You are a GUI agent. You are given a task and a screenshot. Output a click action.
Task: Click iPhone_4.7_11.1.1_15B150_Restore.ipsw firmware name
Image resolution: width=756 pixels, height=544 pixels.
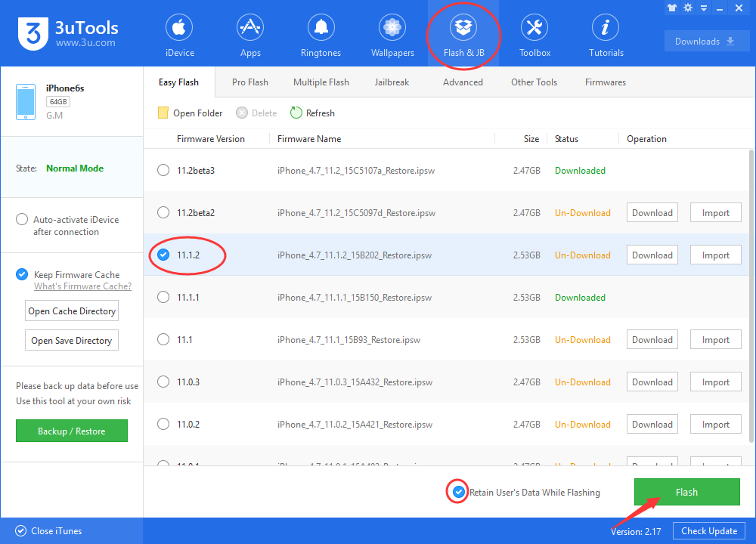pos(355,297)
